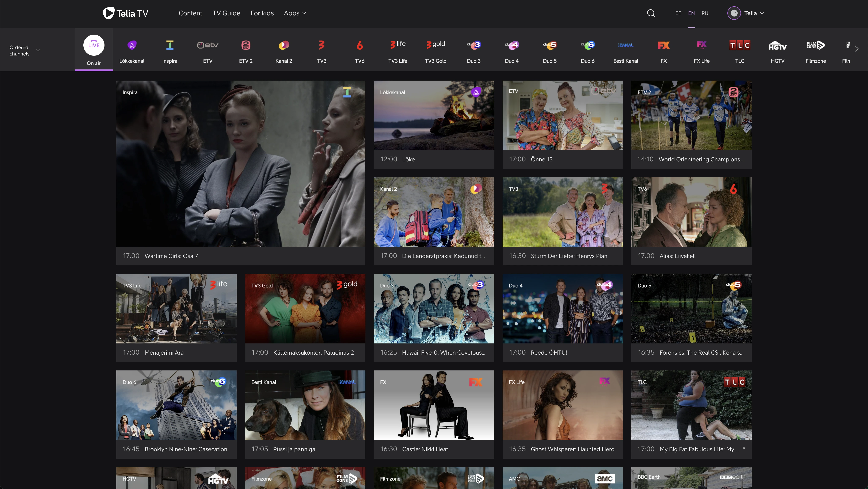Open Hawaii Five-0 card on Duo 3
This screenshot has width=868, height=489.
(434, 318)
